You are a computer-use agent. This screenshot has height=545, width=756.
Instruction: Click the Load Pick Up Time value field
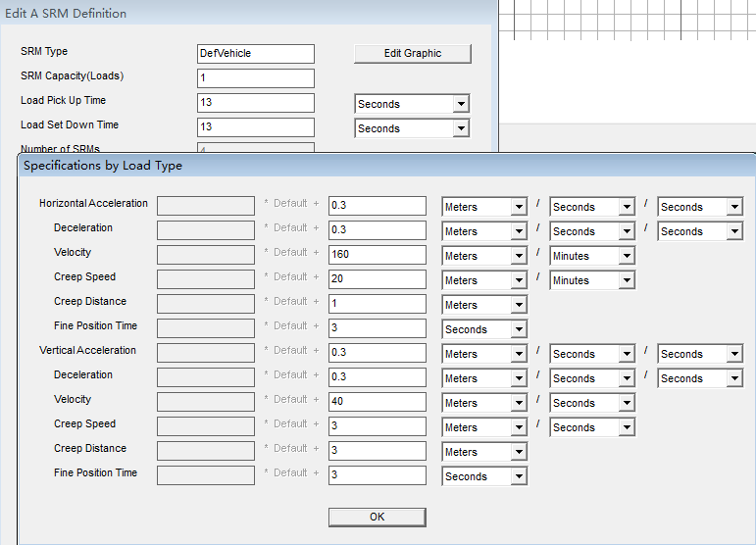[256, 103]
